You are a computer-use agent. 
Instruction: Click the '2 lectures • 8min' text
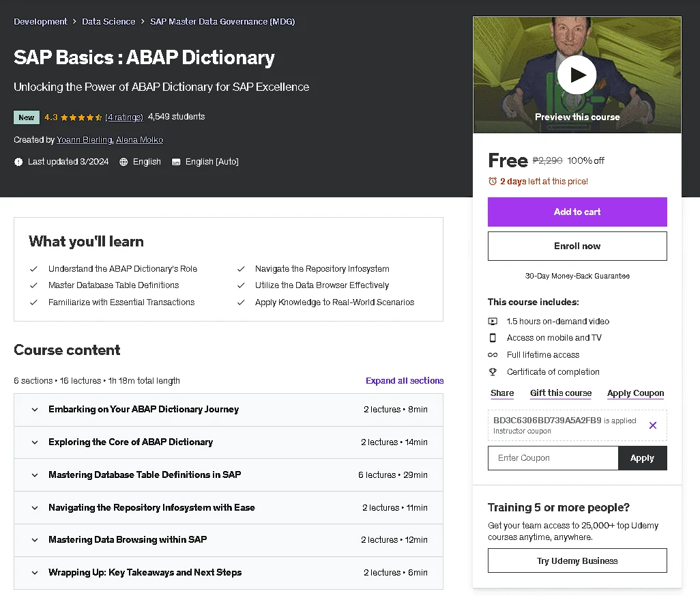(396, 410)
